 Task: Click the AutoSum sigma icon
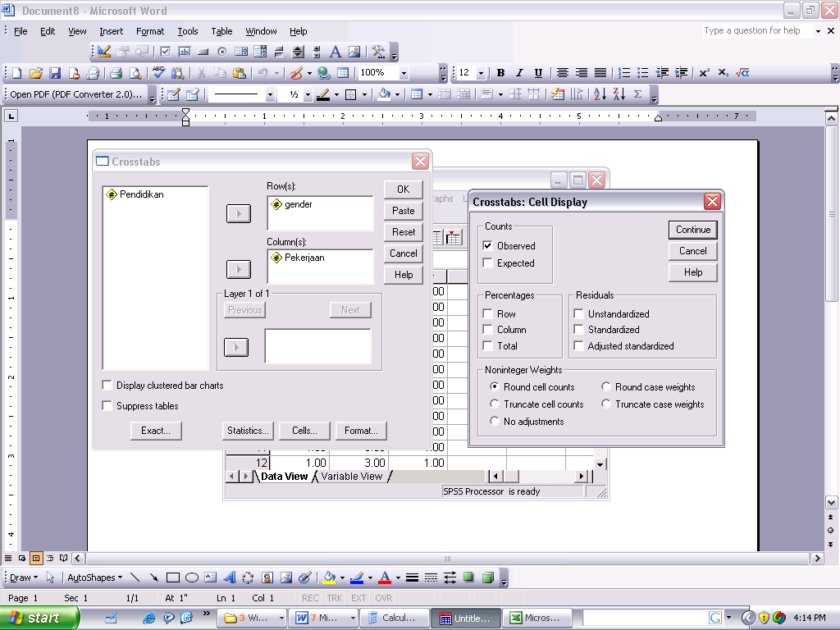(637, 94)
